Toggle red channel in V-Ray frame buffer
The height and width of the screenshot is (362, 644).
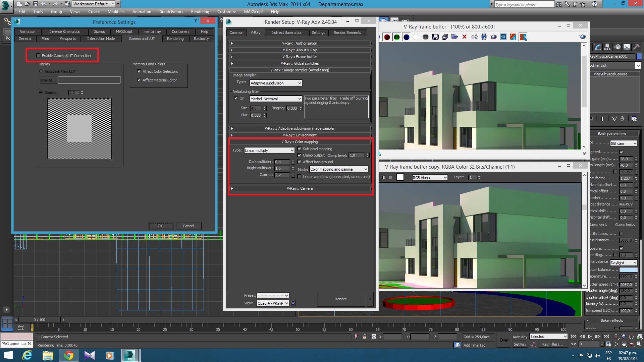(387, 37)
